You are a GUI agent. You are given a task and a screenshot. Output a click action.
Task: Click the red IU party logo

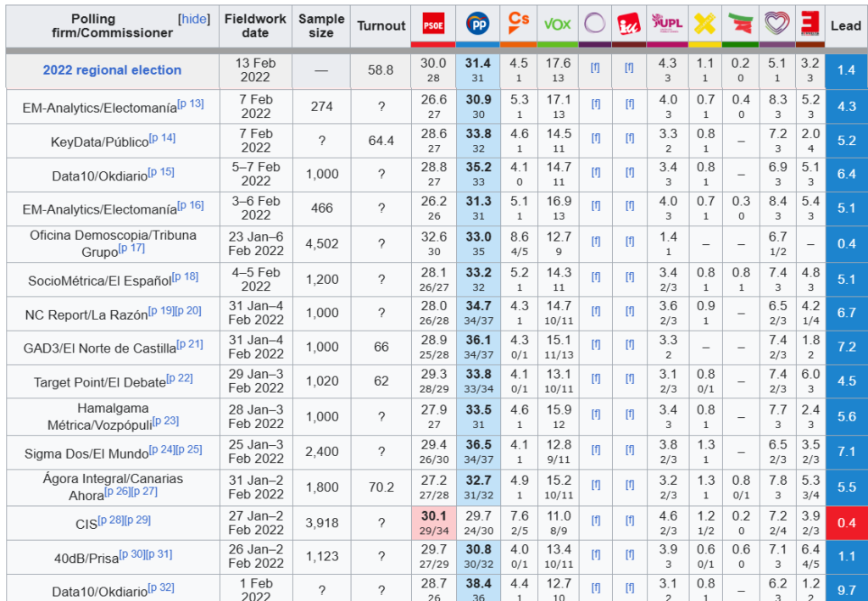629,24
